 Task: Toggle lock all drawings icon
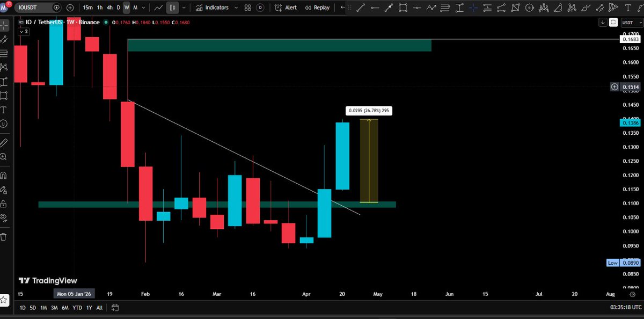4,204
